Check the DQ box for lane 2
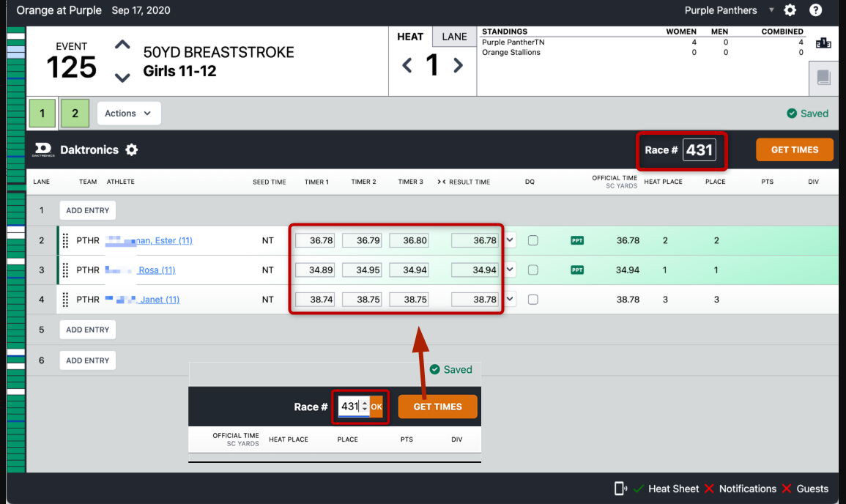Image resolution: width=846 pixels, height=504 pixels. tap(533, 240)
